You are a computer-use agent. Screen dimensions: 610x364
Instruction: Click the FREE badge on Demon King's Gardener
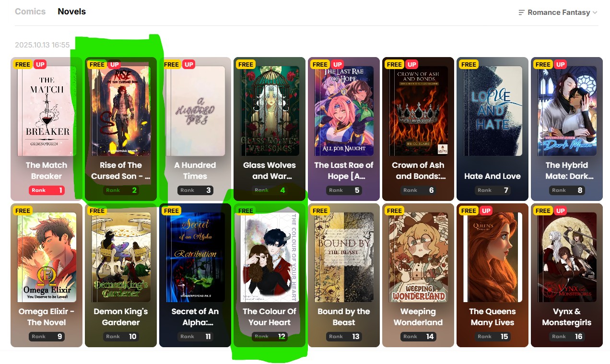(97, 211)
